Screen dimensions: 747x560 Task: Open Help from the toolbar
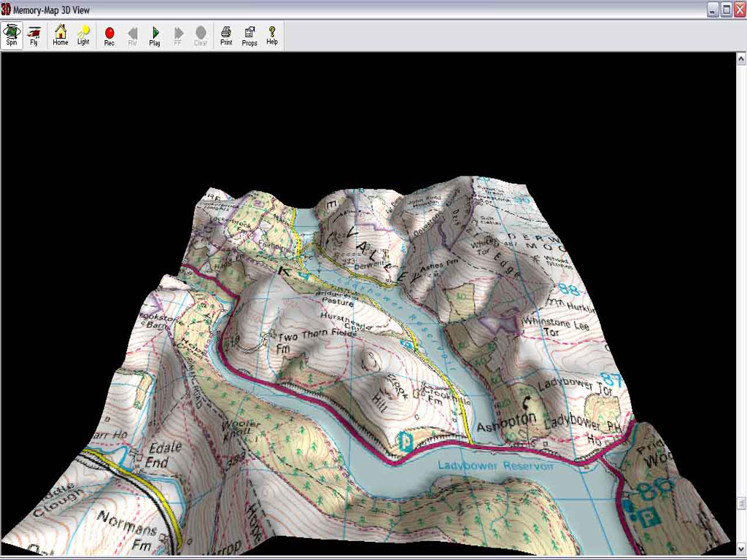(x=272, y=36)
